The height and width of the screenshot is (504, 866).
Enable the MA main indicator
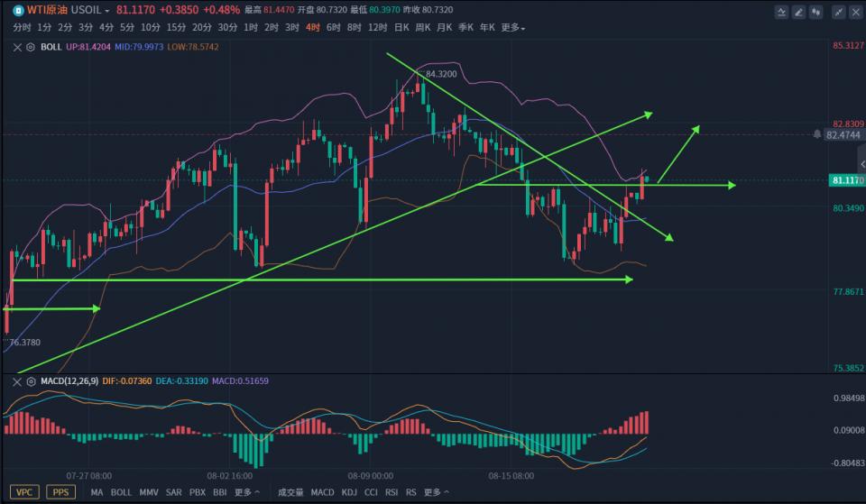(x=97, y=492)
